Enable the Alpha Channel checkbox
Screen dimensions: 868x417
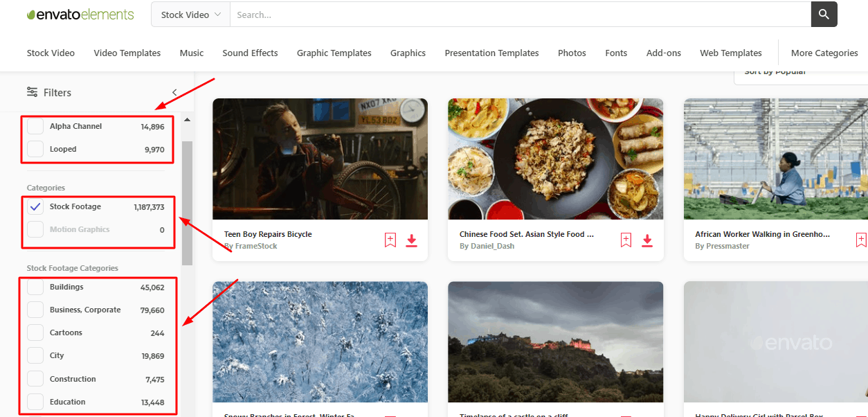tap(35, 127)
